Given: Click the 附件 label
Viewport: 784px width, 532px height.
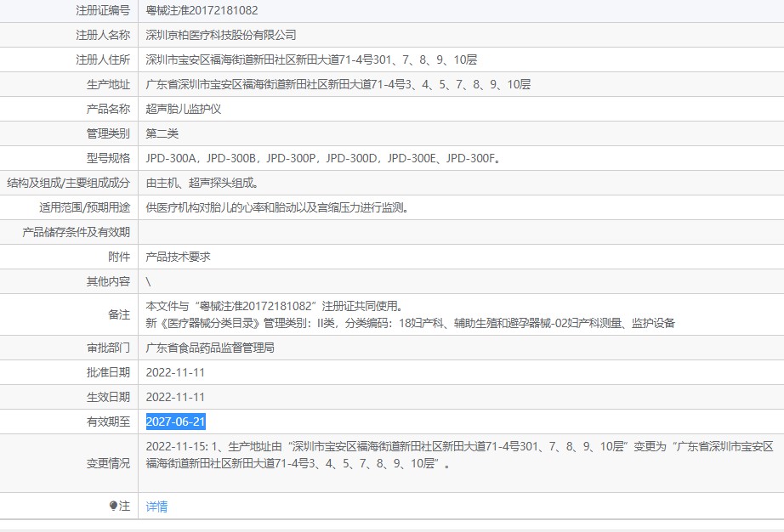Looking at the screenshot, I should pos(119,257).
